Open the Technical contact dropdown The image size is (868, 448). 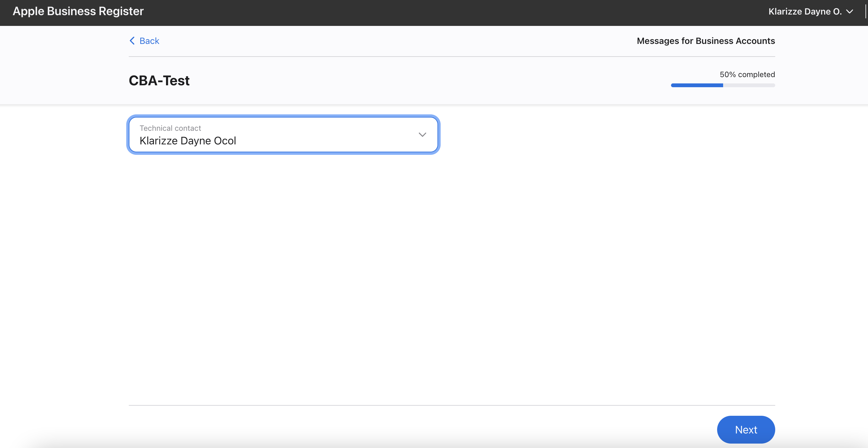pos(283,135)
